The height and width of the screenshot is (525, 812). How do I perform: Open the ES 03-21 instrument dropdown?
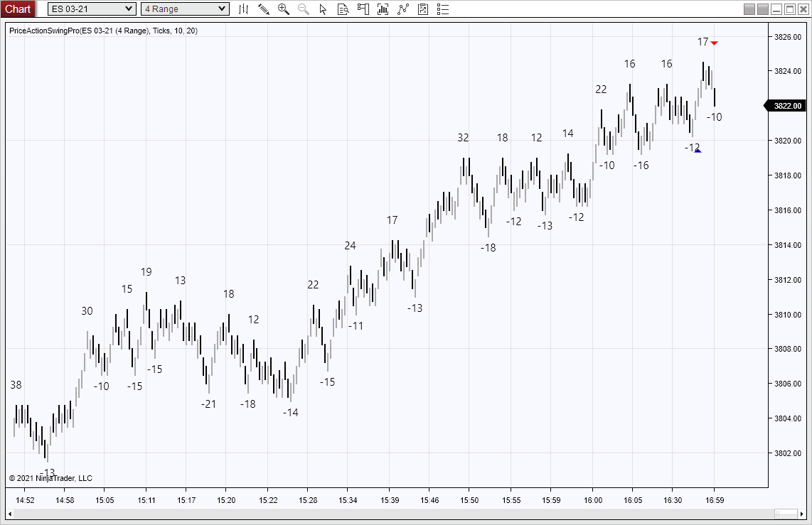tap(92, 9)
